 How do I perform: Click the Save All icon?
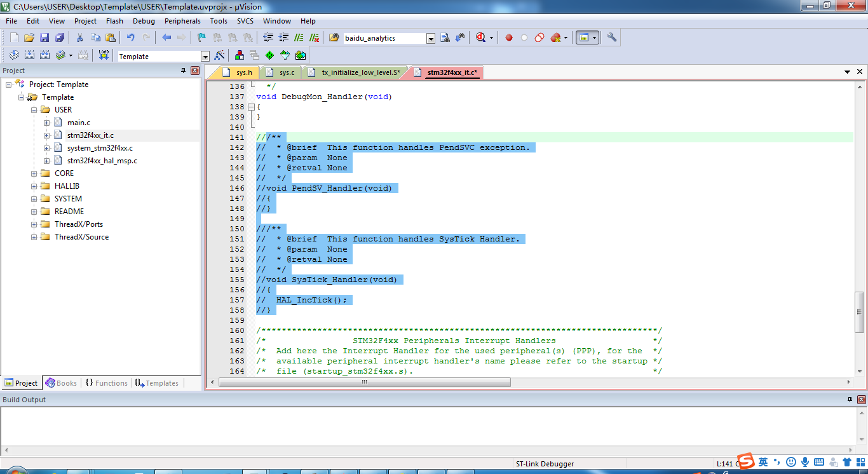pyautogui.click(x=60, y=38)
